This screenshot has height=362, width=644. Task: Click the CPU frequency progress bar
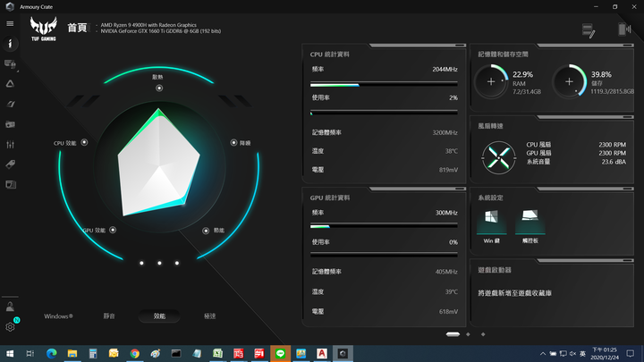click(x=384, y=85)
